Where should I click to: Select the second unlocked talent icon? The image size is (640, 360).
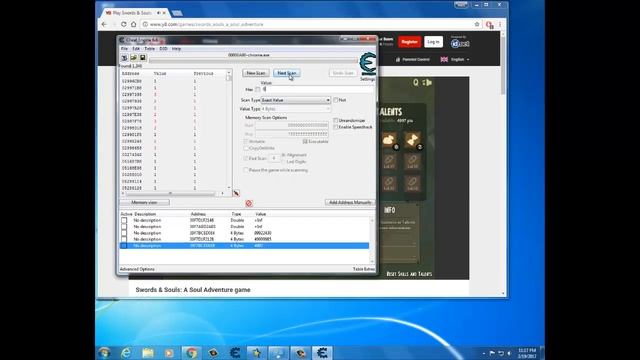tap(413, 140)
